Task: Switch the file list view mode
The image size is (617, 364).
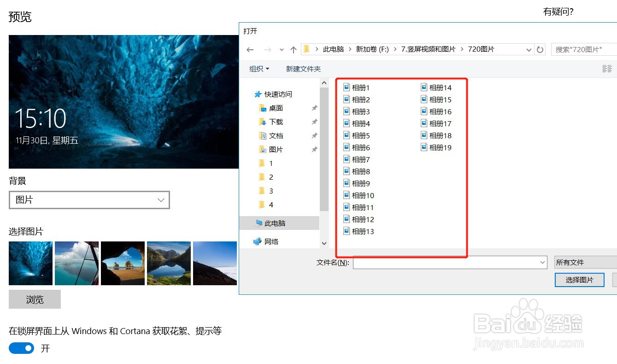Action: (606, 68)
